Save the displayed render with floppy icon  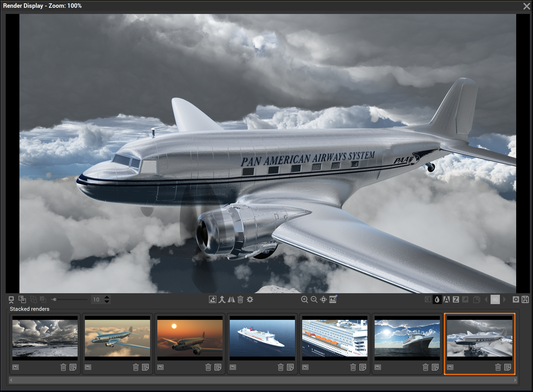(x=525, y=299)
